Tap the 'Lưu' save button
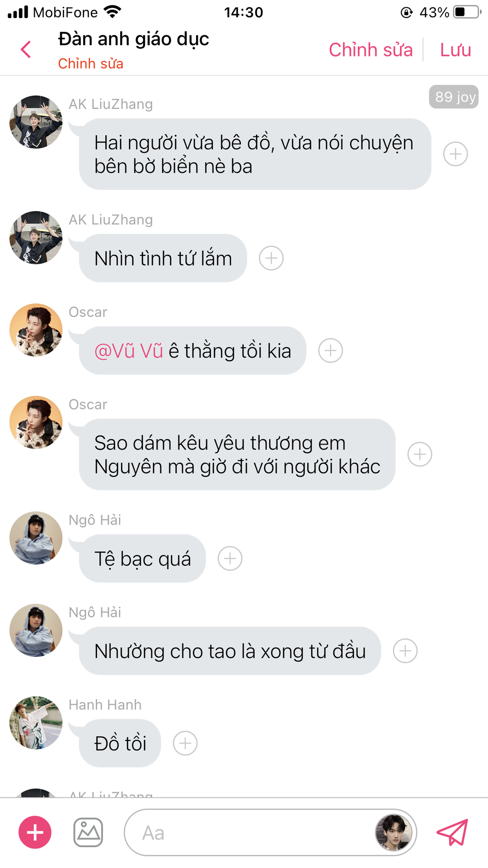 pos(455,50)
